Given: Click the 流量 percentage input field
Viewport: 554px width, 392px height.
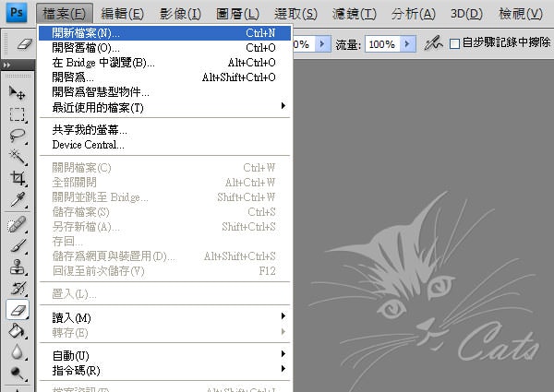Looking at the screenshot, I should click(380, 44).
